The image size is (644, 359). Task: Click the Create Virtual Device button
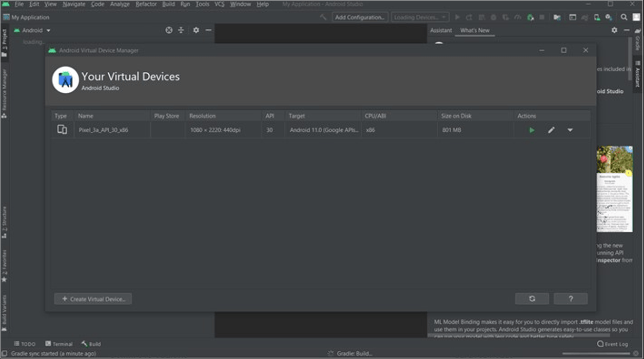[x=93, y=298]
